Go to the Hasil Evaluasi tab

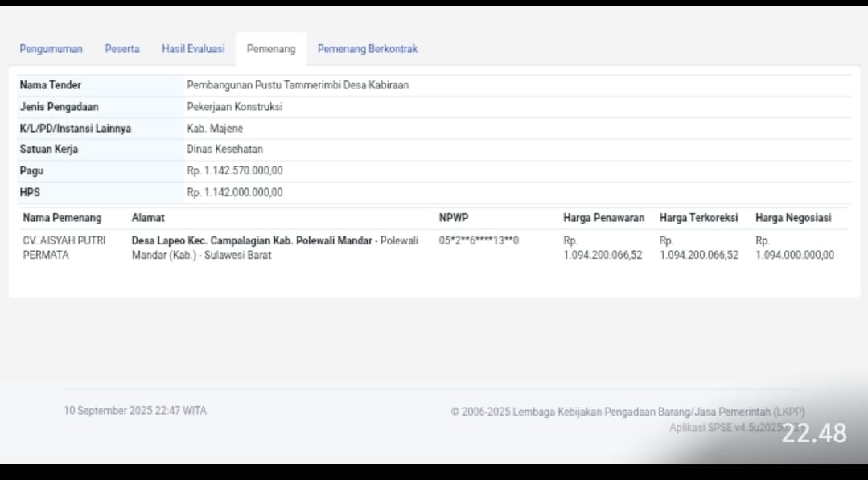193,49
